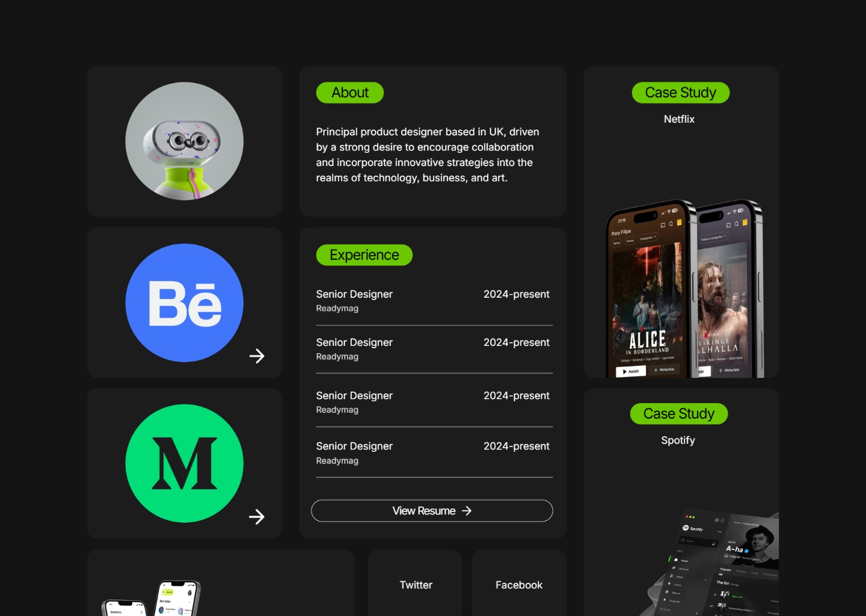Click the Behance logo circle
866x616 pixels.
(185, 303)
